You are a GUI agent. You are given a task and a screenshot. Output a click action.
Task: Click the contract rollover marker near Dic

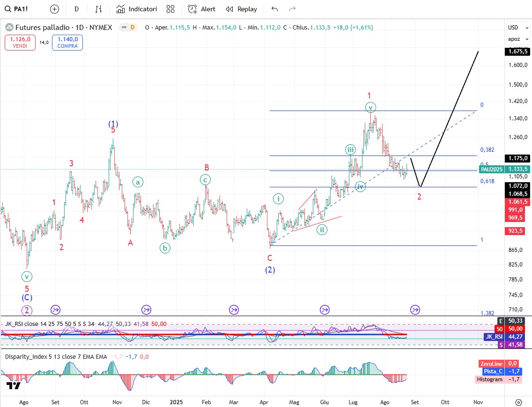pos(146,310)
